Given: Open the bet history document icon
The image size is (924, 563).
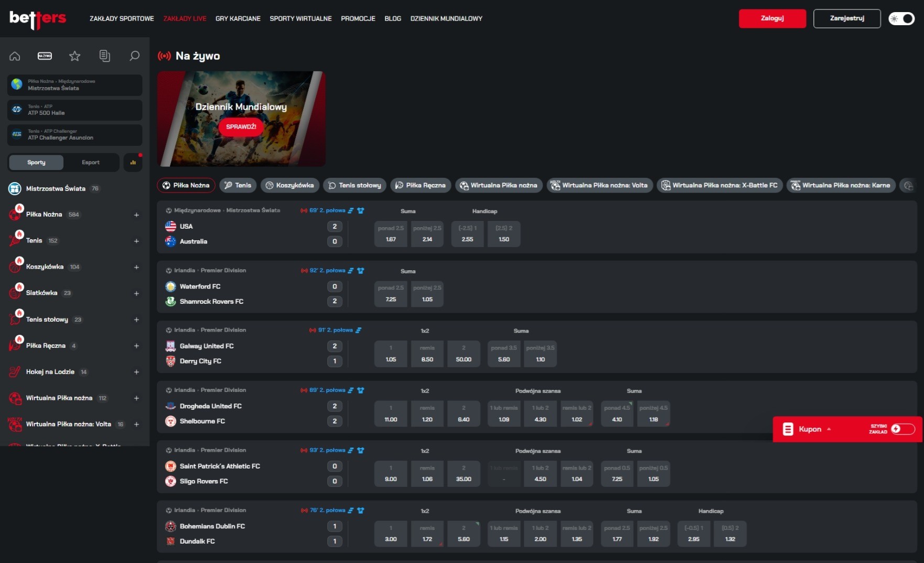Looking at the screenshot, I should click(x=105, y=56).
